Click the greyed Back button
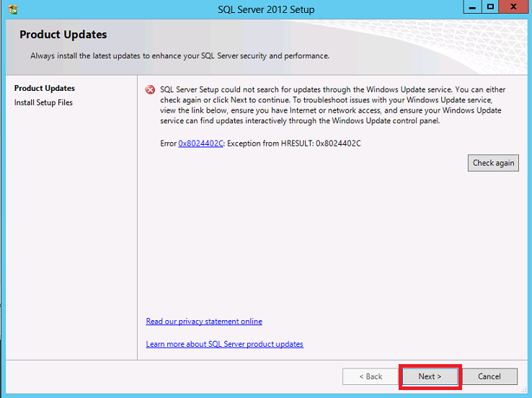Viewport: 532px width, 398px height. pyautogui.click(x=371, y=376)
